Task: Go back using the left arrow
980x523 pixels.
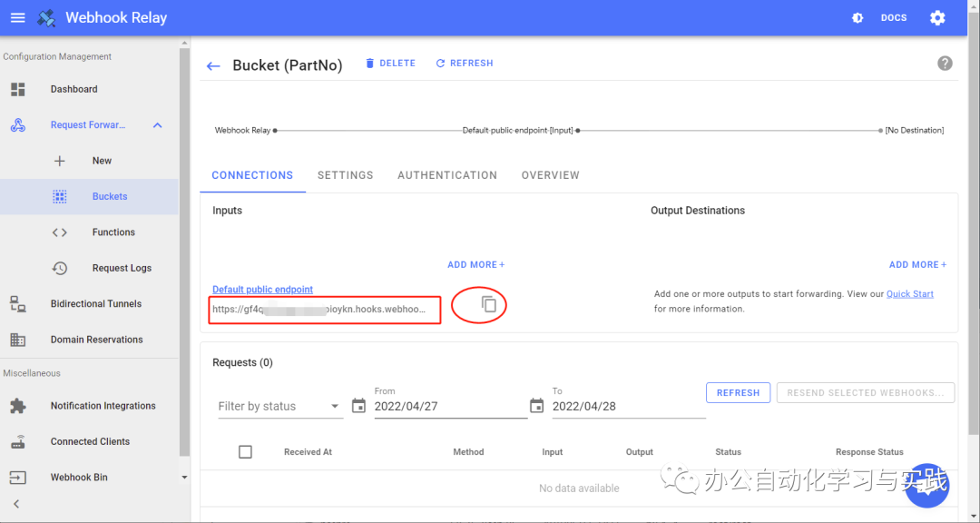Action: (213, 66)
